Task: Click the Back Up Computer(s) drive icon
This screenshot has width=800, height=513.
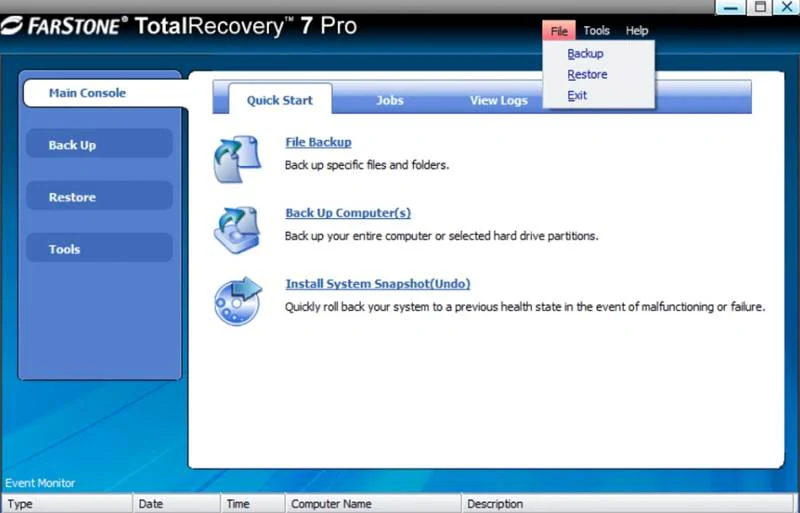Action: (x=237, y=230)
